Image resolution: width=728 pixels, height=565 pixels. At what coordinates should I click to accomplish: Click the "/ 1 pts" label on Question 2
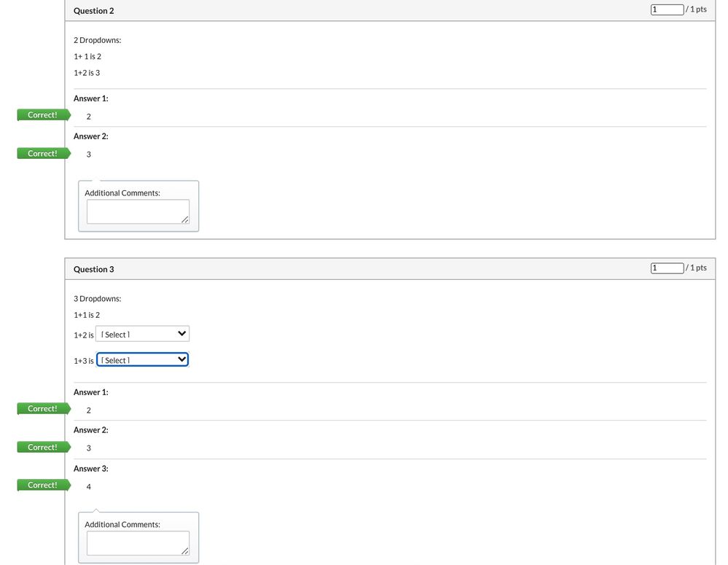(x=697, y=9)
